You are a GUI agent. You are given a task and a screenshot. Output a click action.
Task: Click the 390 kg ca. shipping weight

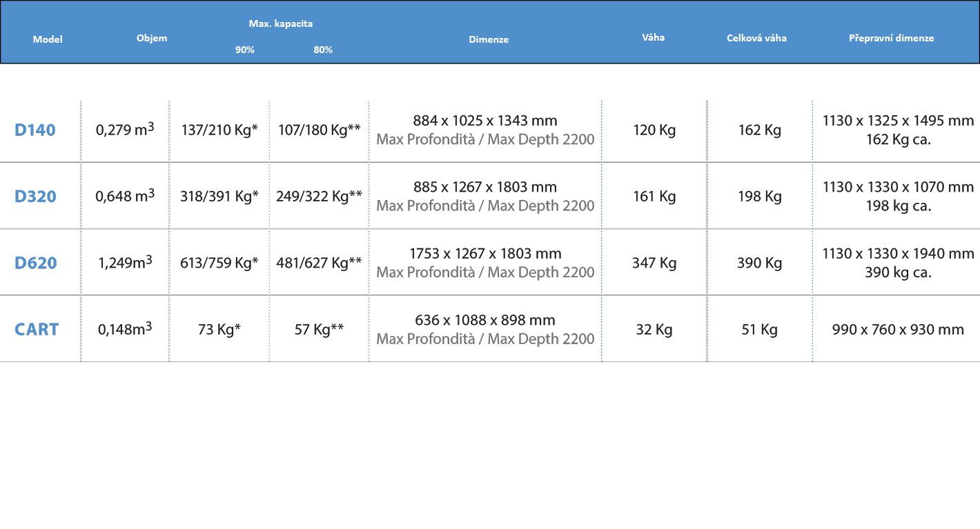[898, 272]
